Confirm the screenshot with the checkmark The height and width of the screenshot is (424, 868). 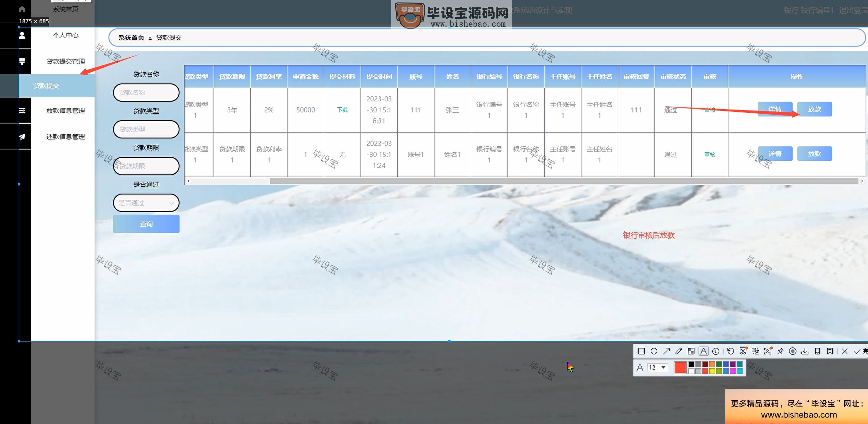[x=857, y=351]
